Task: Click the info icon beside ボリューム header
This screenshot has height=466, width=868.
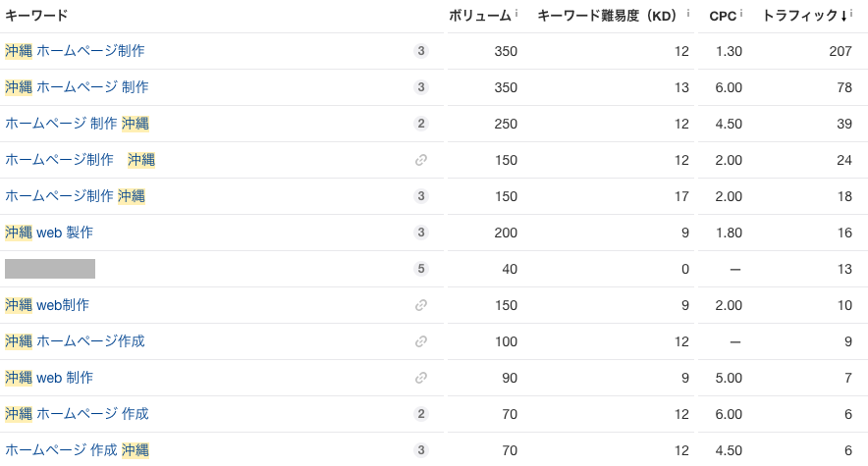Action: [516, 15]
